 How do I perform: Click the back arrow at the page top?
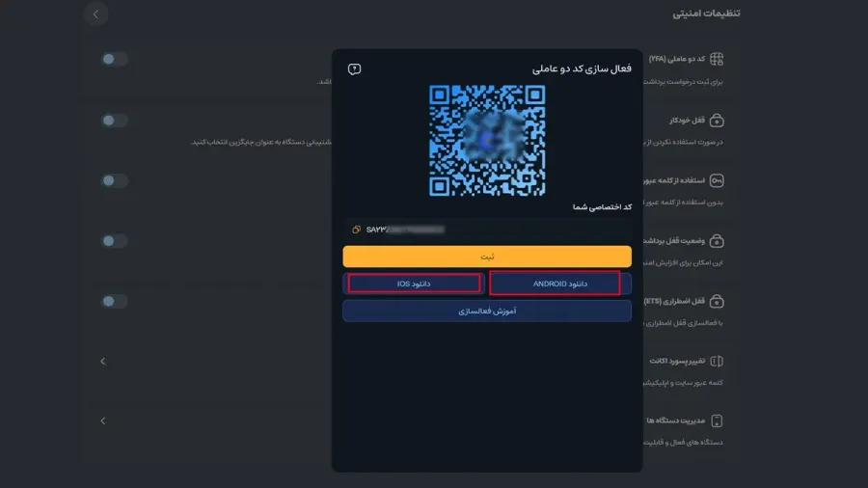point(95,14)
